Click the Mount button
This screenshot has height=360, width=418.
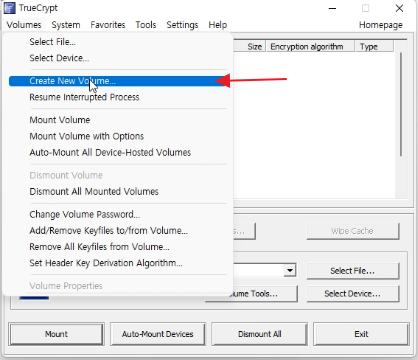(56, 334)
